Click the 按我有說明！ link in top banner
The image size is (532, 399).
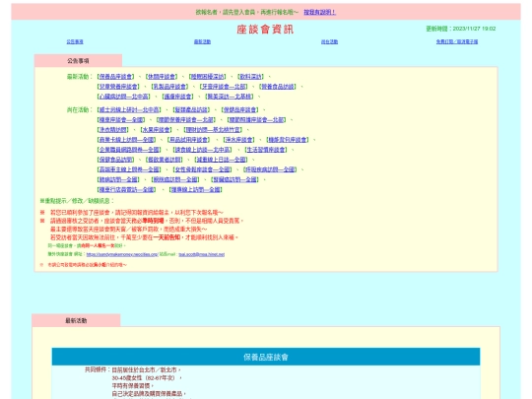pyautogui.click(x=319, y=12)
